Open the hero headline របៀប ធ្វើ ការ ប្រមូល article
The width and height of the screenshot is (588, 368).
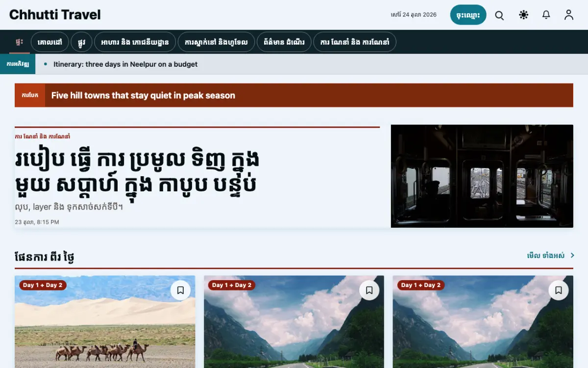(137, 172)
